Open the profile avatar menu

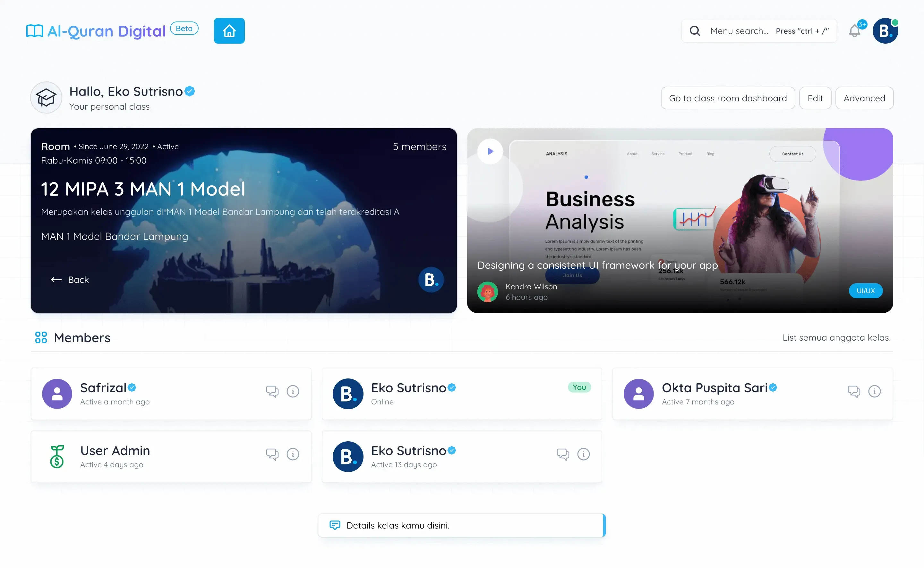(x=885, y=31)
